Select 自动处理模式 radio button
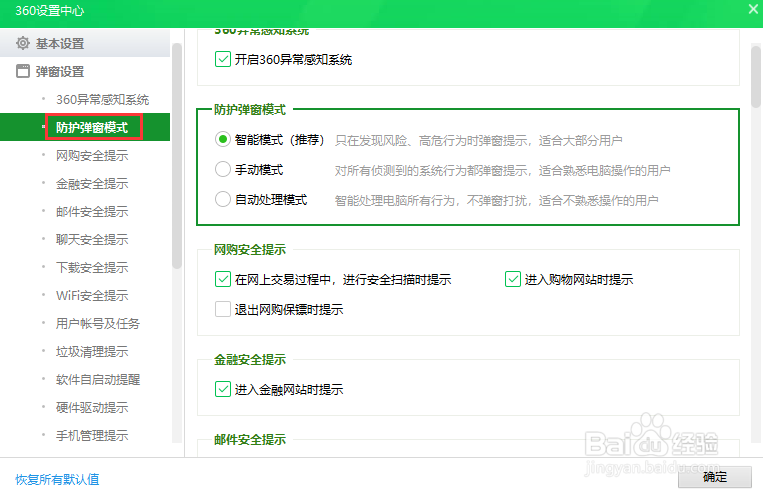The width and height of the screenshot is (763, 494). (222, 200)
